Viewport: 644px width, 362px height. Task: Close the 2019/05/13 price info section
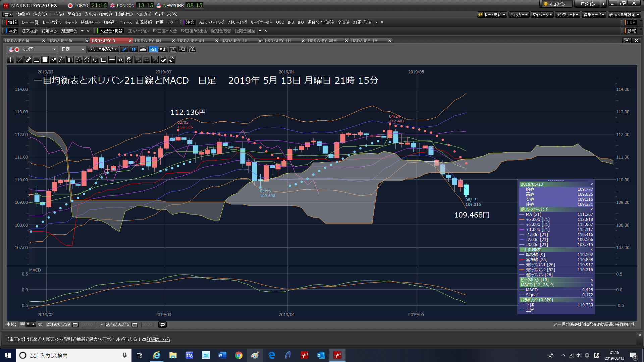pos(592,184)
